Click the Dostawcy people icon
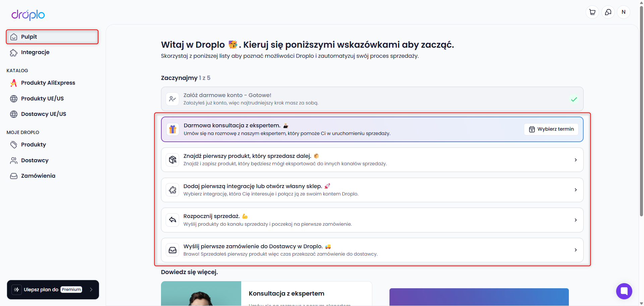 click(x=14, y=161)
